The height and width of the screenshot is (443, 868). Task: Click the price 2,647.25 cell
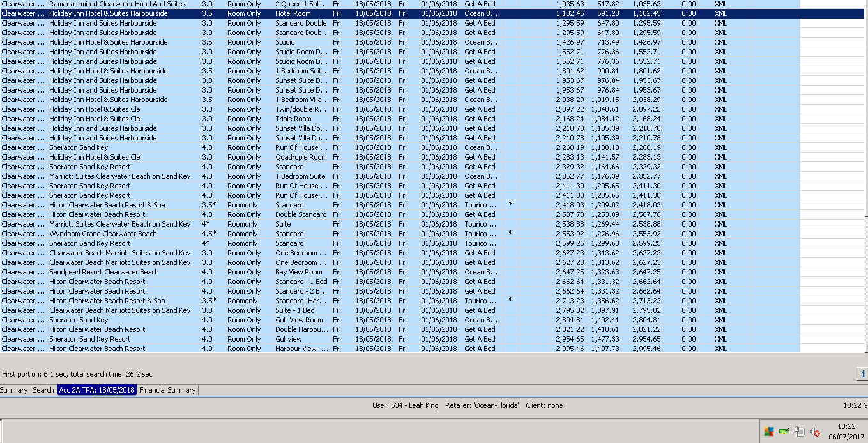[570, 272]
